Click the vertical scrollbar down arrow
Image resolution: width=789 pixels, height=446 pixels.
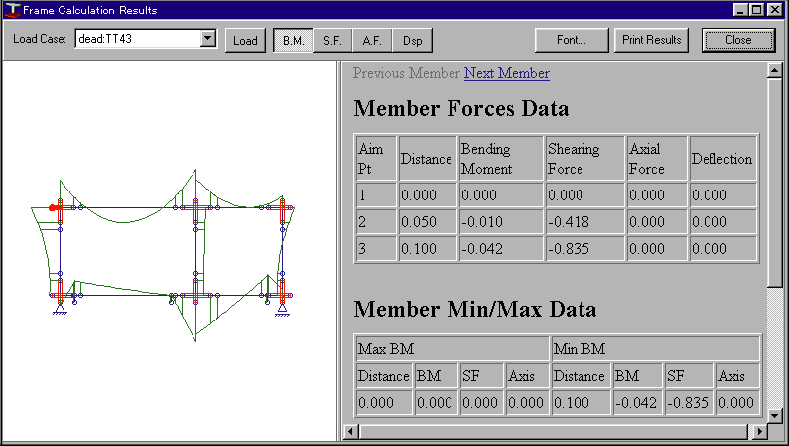pyautogui.click(x=773, y=415)
